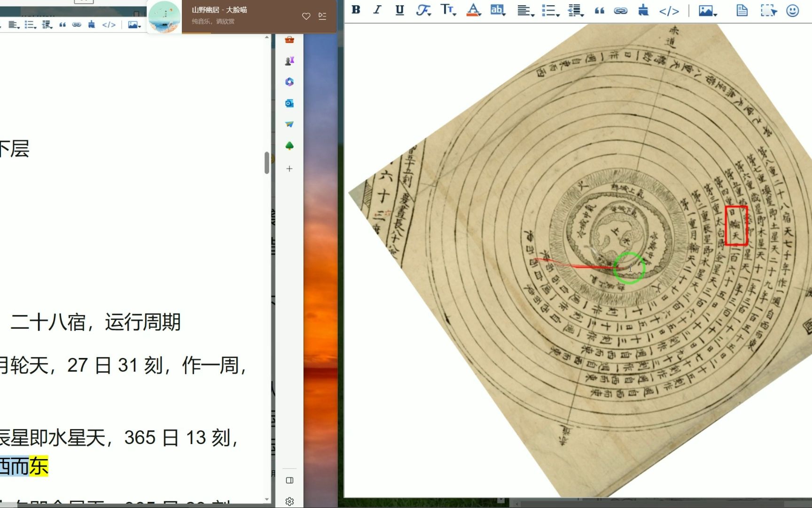Click text 365 日 13 刻 line
Viewport: 812px width, 508px height.
(119, 438)
